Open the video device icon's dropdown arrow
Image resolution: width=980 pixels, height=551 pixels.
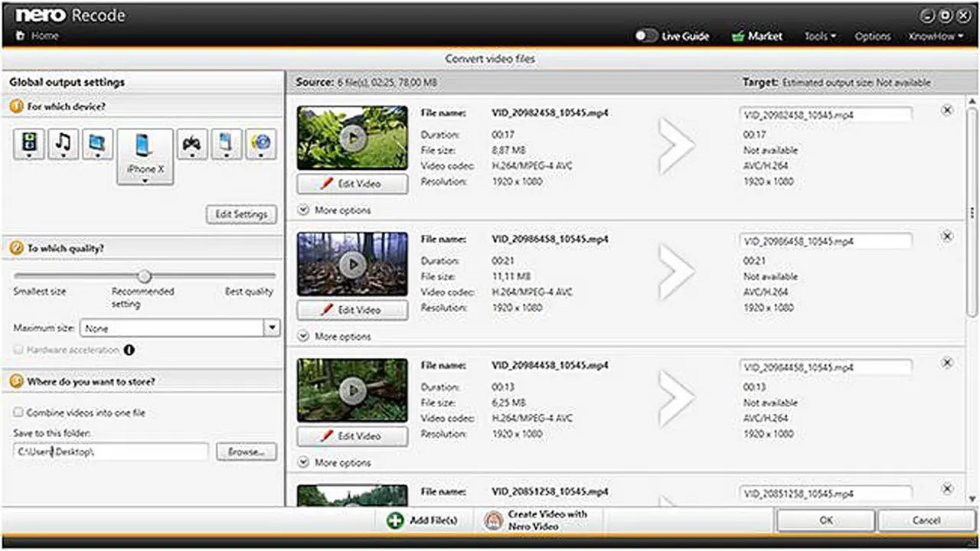tap(29, 155)
